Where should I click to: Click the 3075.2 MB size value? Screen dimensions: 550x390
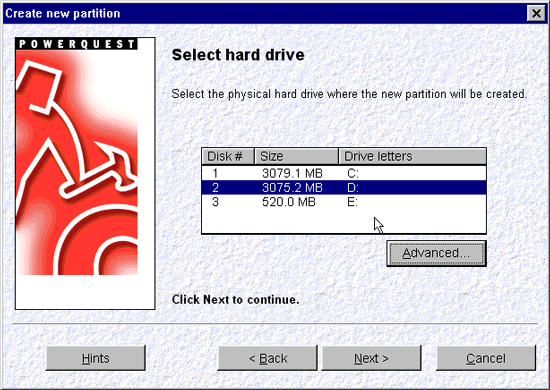[292, 188]
